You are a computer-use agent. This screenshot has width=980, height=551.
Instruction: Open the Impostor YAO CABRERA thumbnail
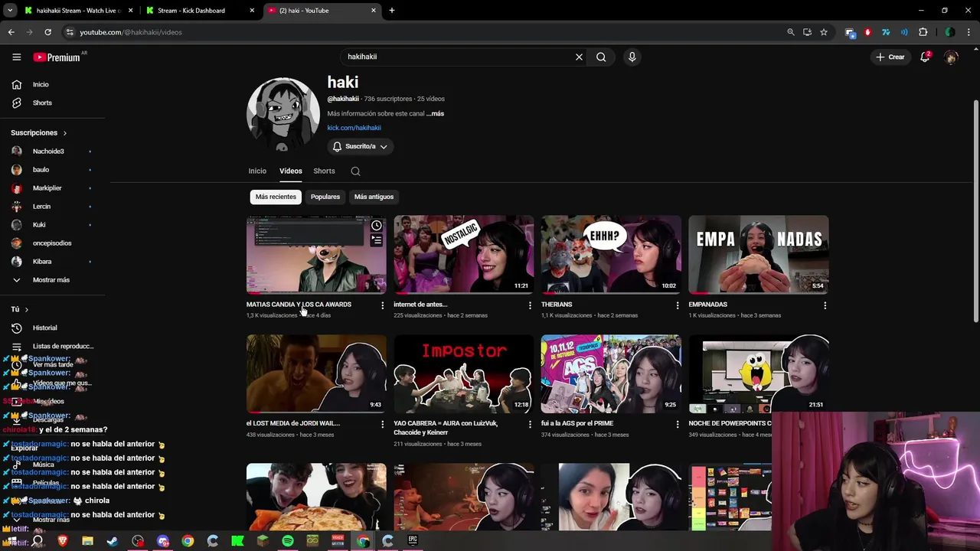[463, 373]
